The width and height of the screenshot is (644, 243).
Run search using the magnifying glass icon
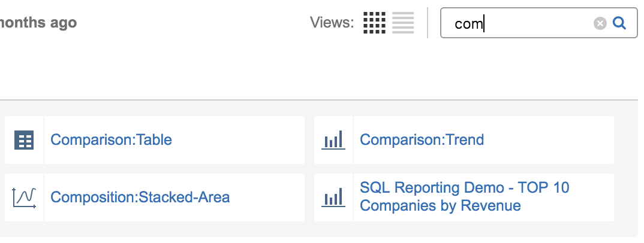(x=620, y=23)
